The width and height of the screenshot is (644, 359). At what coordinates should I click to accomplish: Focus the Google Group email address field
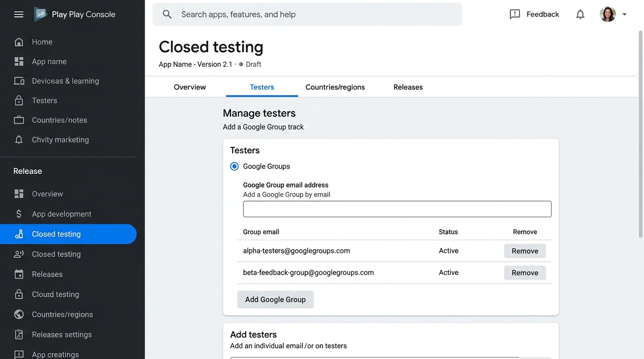(397, 209)
